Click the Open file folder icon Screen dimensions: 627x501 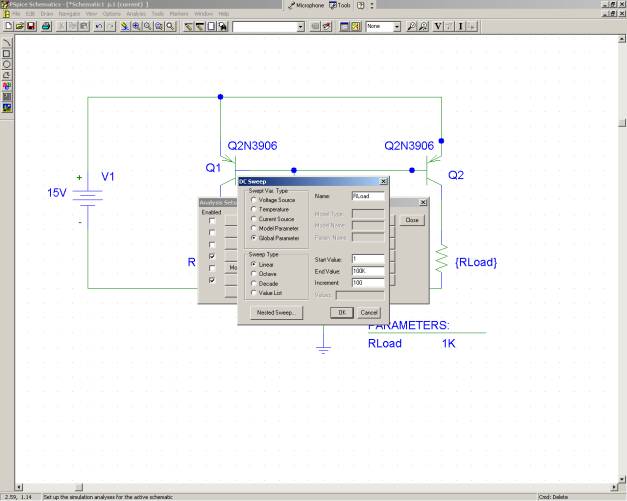[x=20, y=25]
